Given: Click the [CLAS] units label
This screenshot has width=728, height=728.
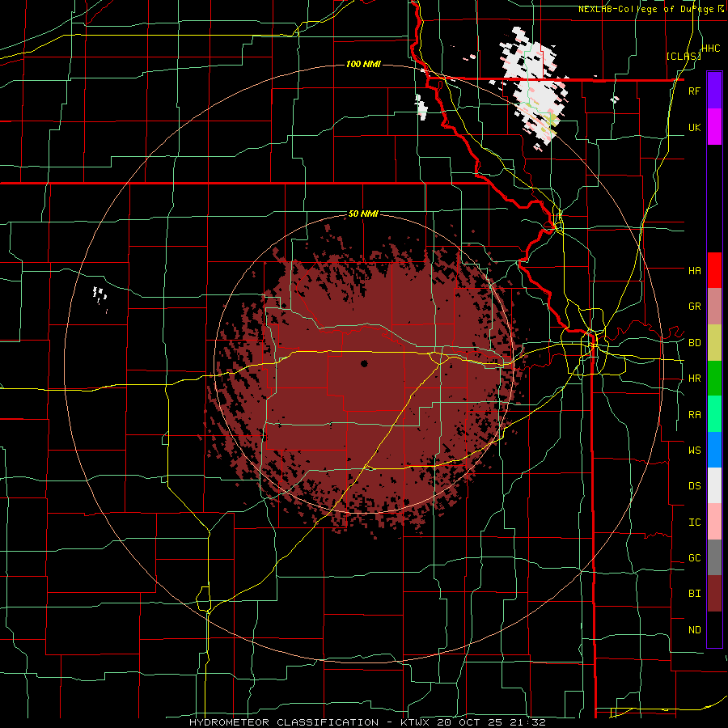Looking at the screenshot, I should pyautogui.click(x=684, y=57).
